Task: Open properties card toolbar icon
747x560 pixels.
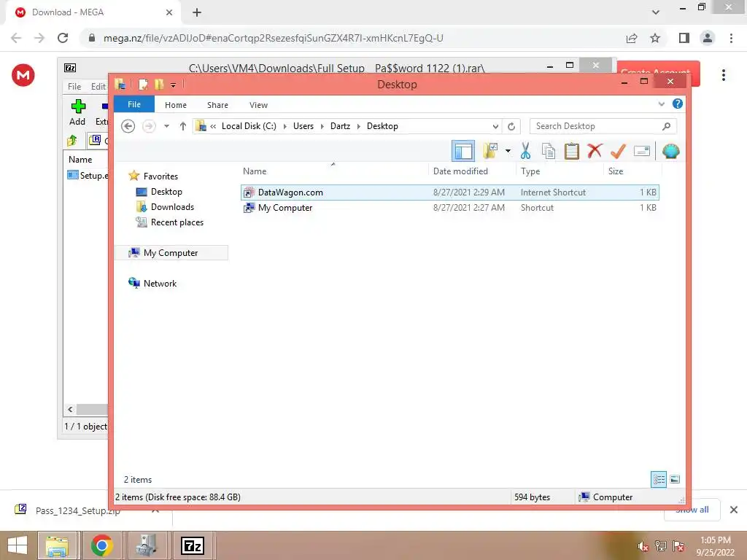Action: (642, 151)
